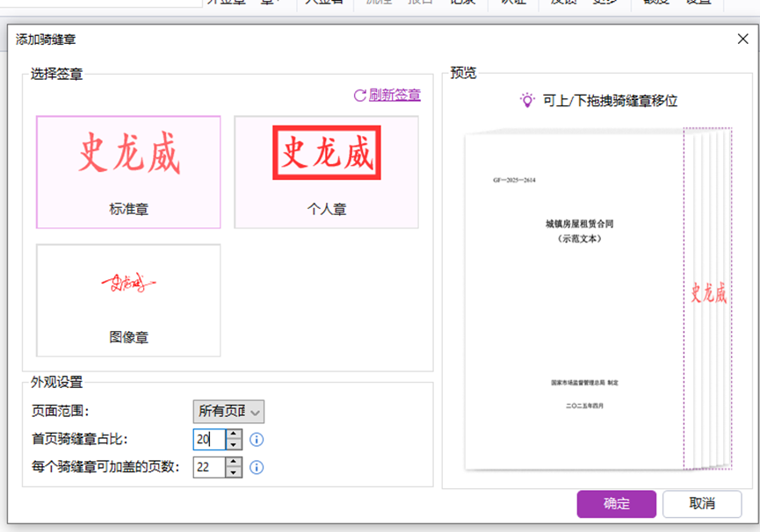Click the 史龙威 seal in the preview
The image size is (760, 532).
click(x=708, y=293)
